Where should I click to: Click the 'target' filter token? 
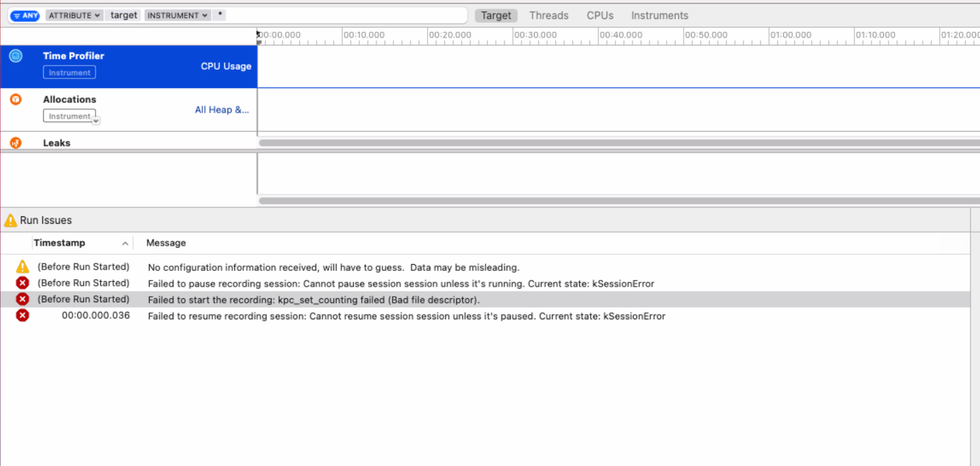124,15
